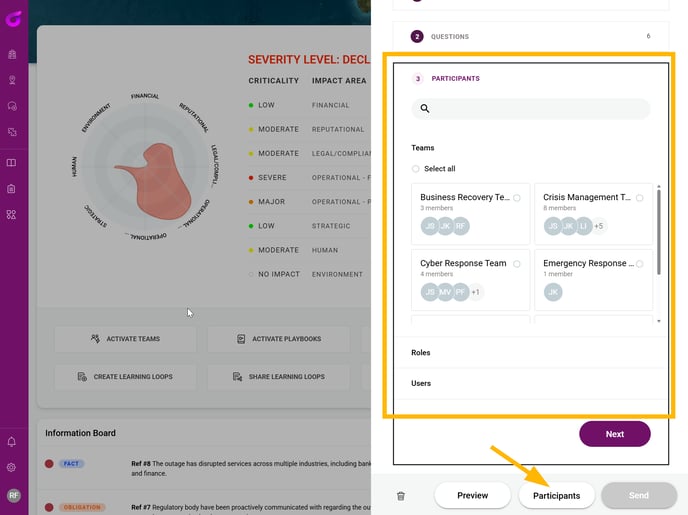The height and width of the screenshot is (515, 688).
Task: Click the Create Learning Loops icon
Action: pos(82,376)
